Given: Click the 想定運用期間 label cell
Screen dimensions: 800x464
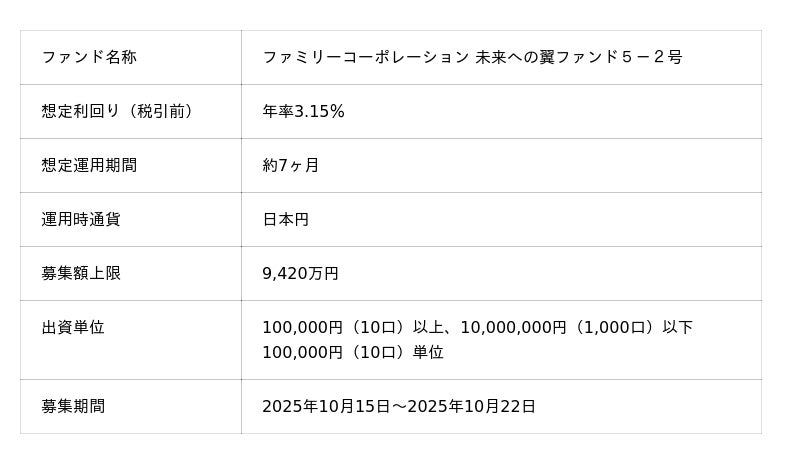Looking at the screenshot, I should click(x=89, y=165).
